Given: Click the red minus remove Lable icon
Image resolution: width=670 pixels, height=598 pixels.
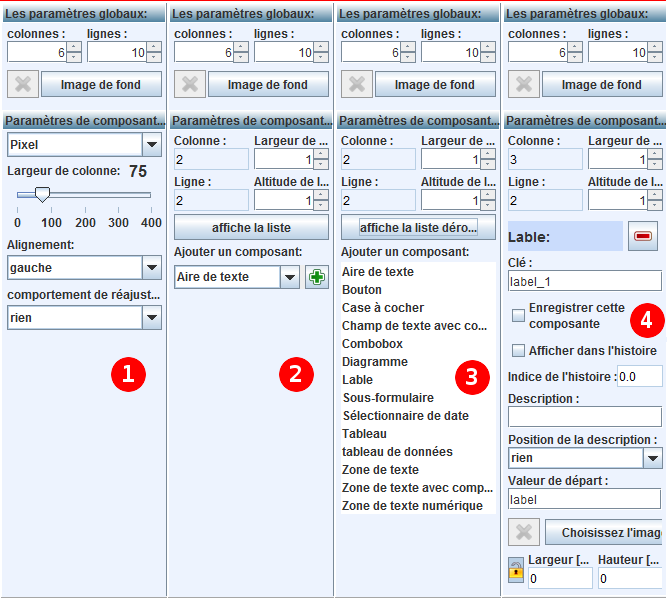Looking at the screenshot, I should pos(641,236).
